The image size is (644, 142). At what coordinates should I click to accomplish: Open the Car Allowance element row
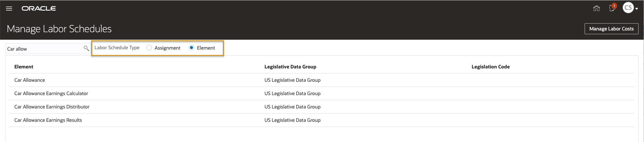click(30, 80)
